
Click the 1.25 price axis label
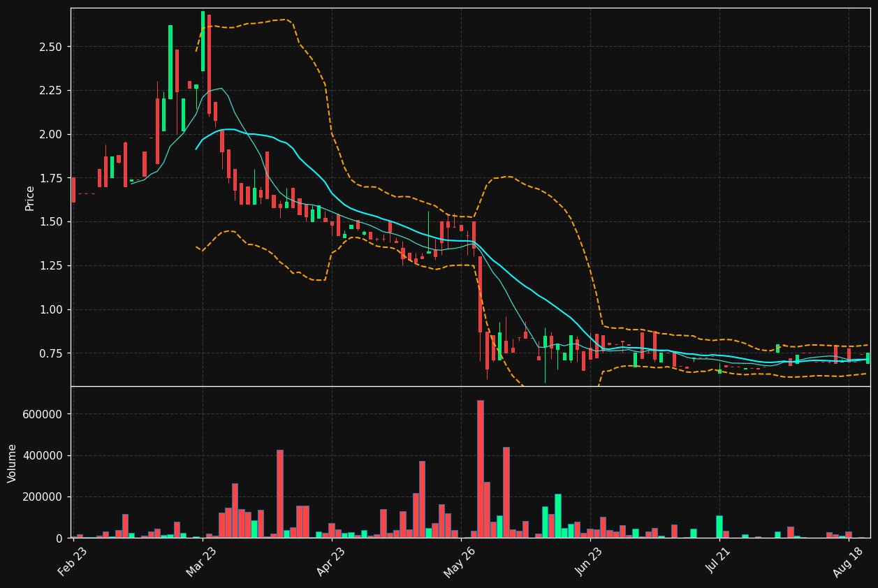[52, 265]
